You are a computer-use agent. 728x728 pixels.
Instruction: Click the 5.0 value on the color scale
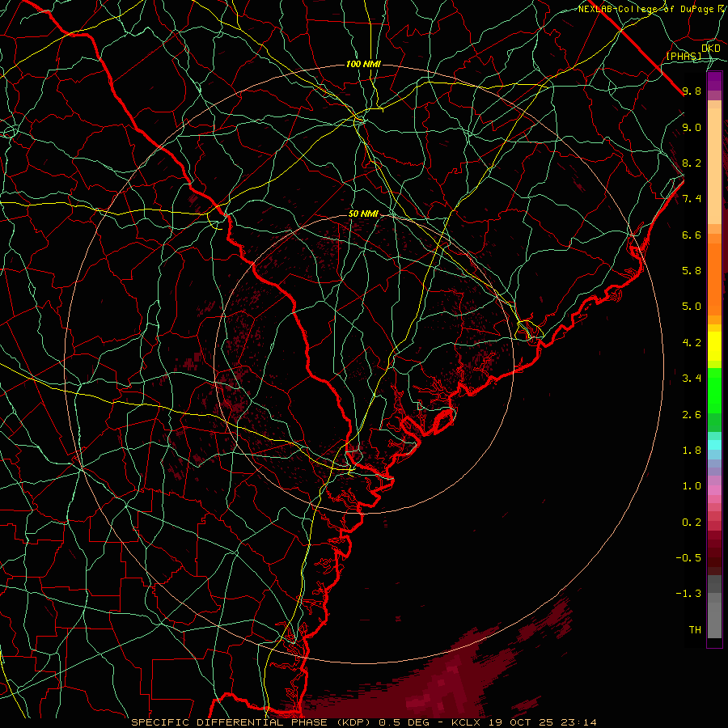point(692,307)
